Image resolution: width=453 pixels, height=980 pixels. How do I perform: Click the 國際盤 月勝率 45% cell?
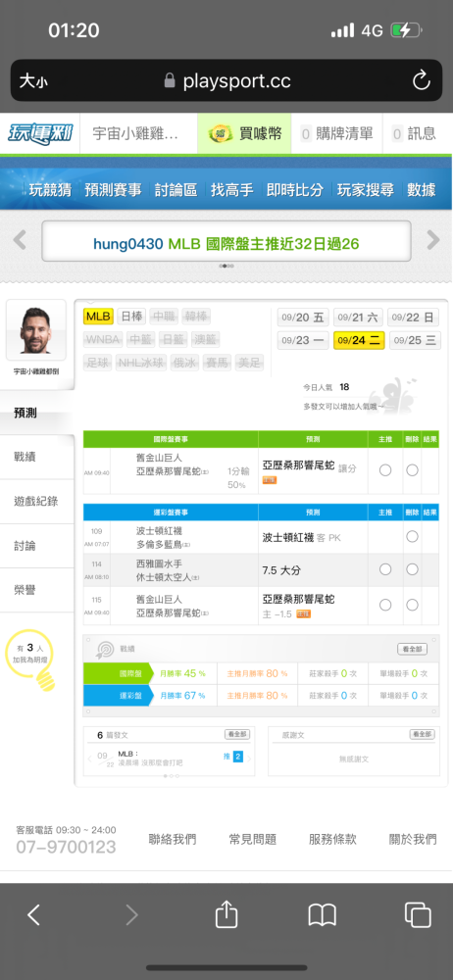(182, 674)
